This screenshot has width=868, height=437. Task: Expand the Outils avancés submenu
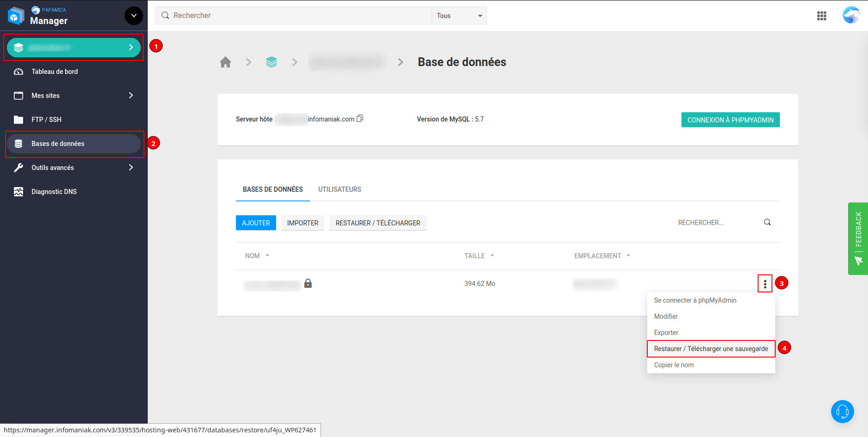tap(131, 168)
